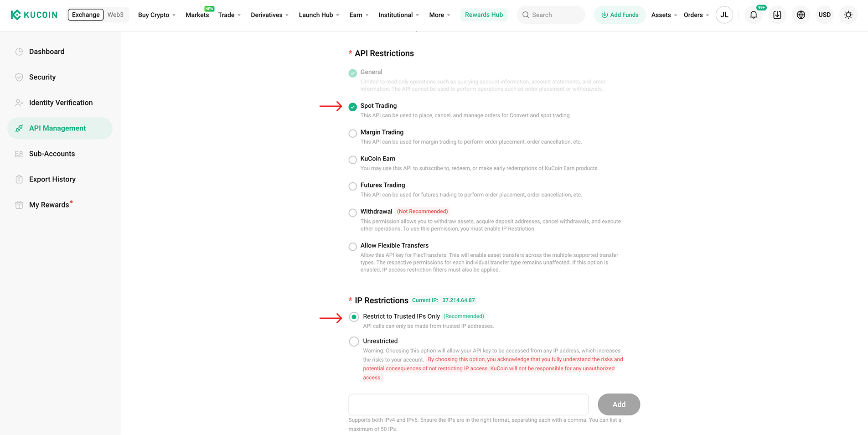Toggle the light/dark theme icon

pyautogui.click(x=848, y=15)
